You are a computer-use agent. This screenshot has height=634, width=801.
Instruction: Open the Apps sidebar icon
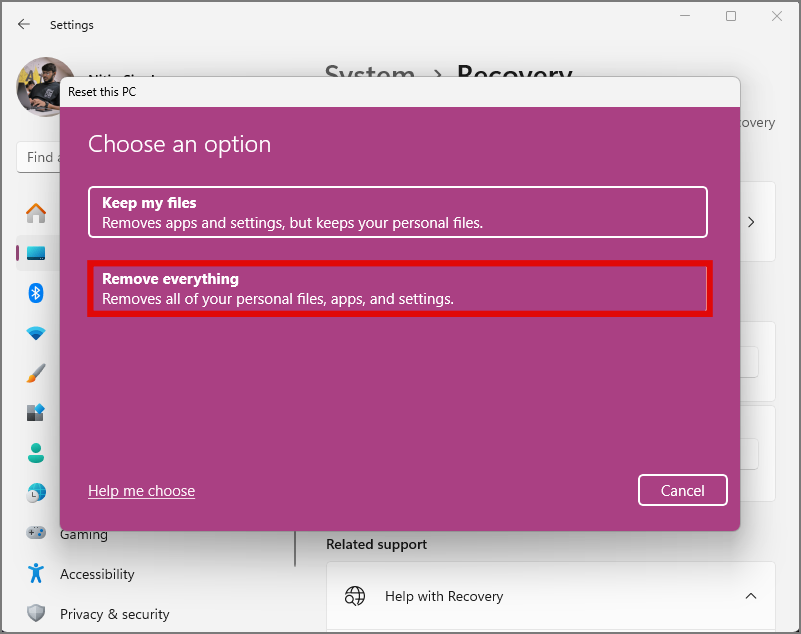(36, 413)
